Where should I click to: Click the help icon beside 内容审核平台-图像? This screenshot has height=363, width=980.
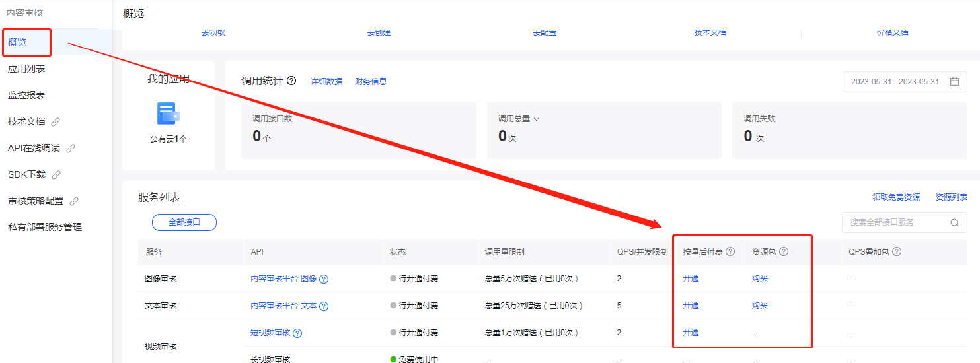pyautogui.click(x=324, y=279)
